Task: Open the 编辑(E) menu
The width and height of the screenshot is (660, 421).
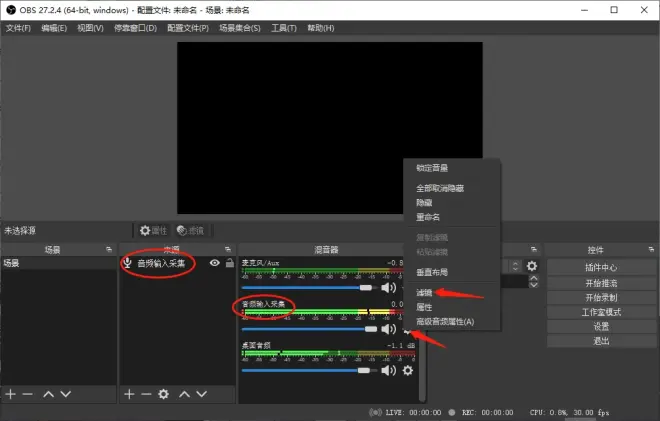Action: 54,28
